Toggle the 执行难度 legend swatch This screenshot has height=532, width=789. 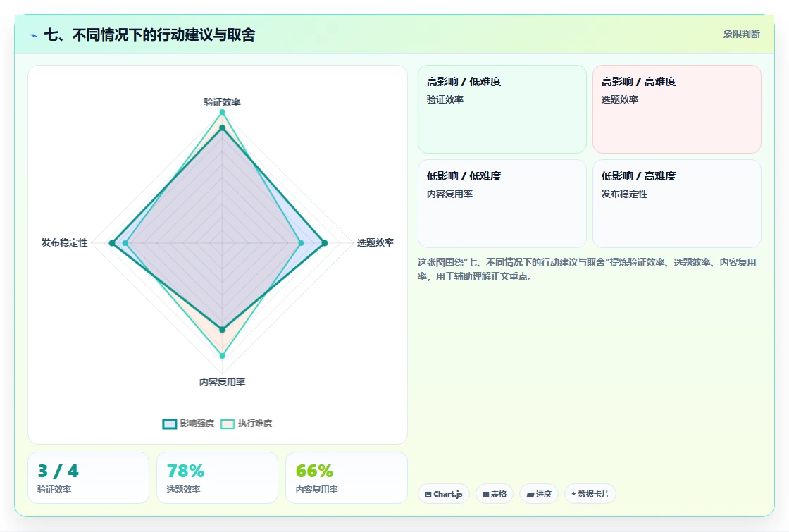tap(228, 423)
